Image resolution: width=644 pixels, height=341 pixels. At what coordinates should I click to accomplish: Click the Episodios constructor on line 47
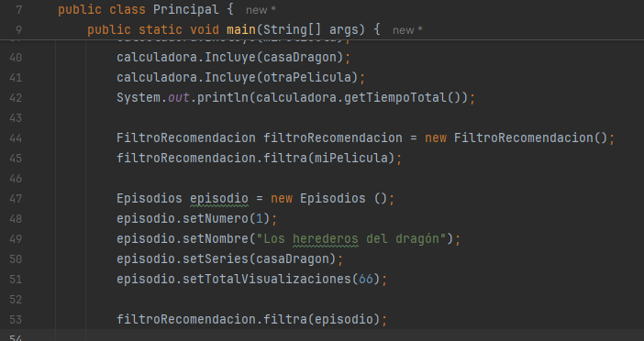[333, 199]
